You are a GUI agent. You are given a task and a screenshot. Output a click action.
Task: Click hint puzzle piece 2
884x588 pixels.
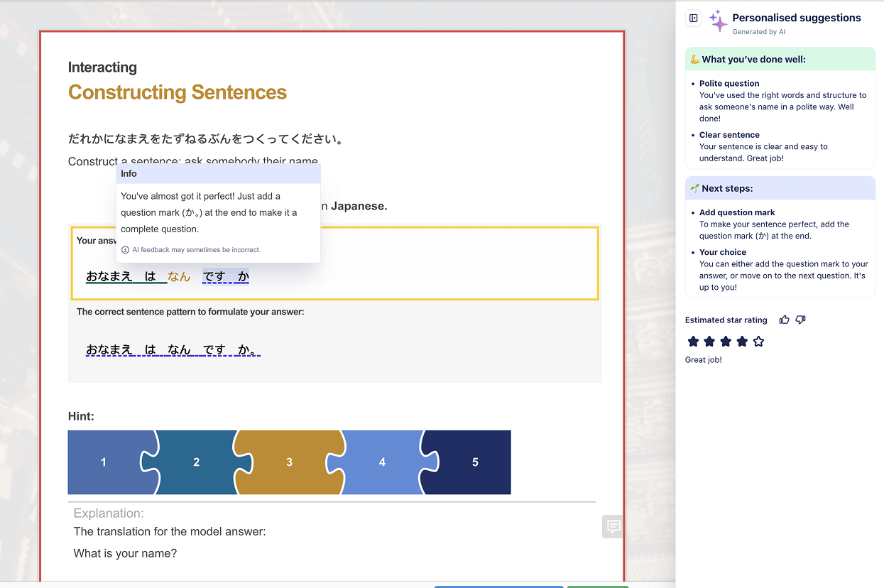coord(197,462)
